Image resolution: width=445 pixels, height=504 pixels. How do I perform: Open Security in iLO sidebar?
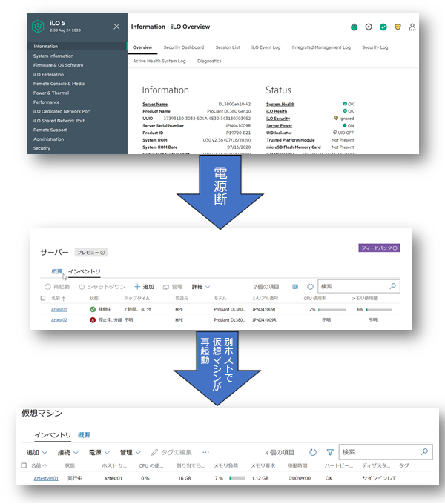(x=42, y=148)
